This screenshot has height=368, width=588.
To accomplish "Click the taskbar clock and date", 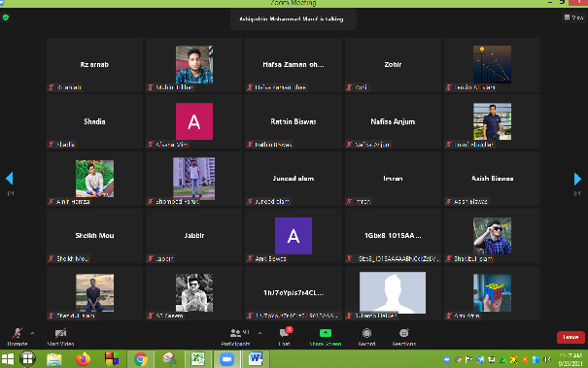I will [571, 359].
